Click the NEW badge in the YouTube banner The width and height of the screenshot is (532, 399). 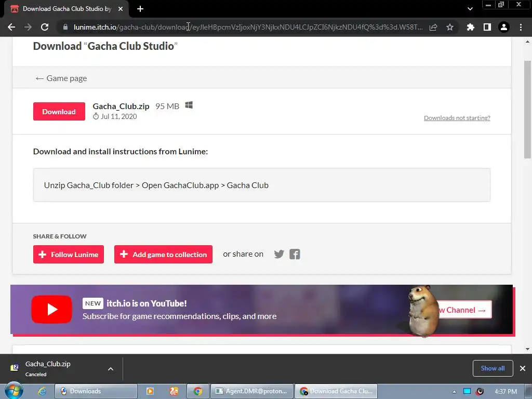(92, 303)
